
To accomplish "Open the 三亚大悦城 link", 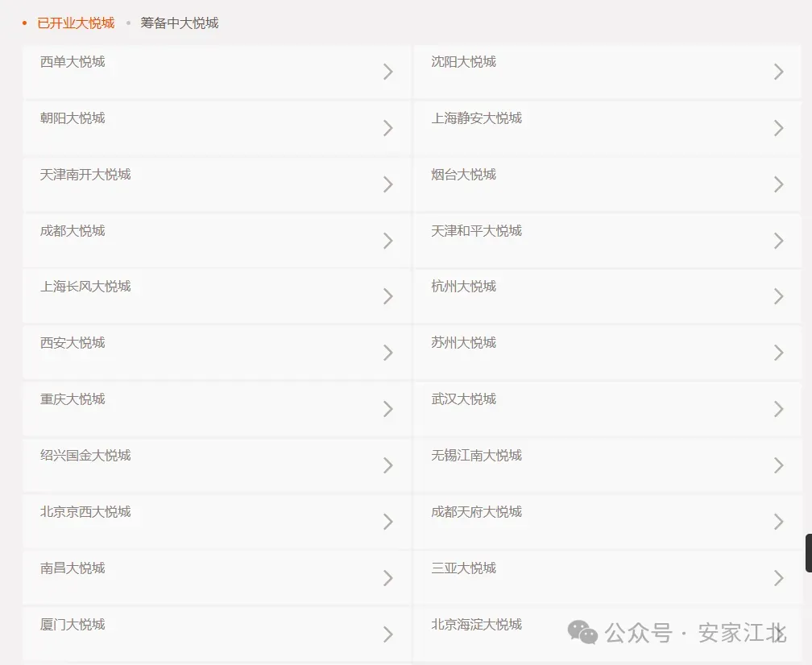I will point(463,568).
